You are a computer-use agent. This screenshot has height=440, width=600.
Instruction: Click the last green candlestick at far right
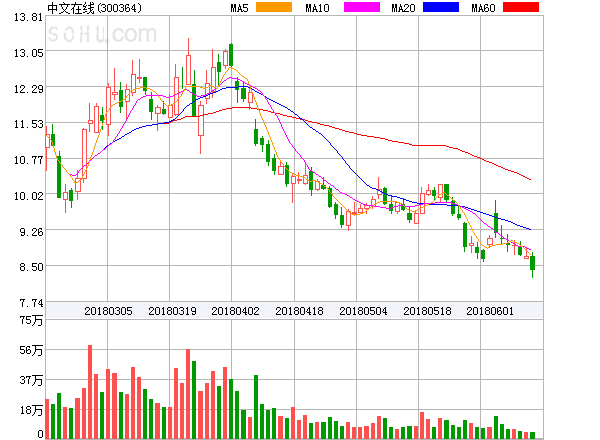pos(532,263)
